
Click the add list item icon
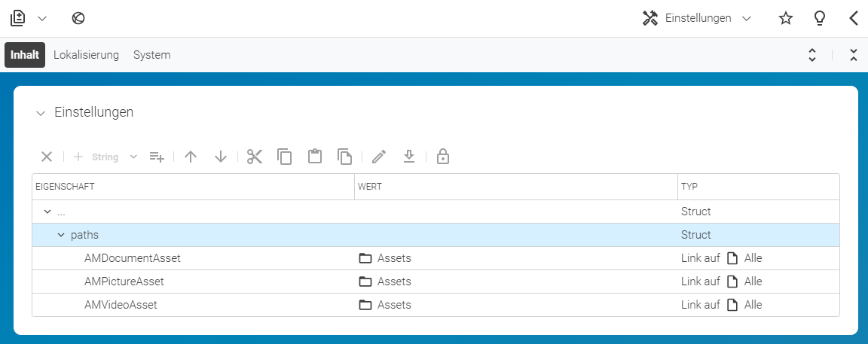click(x=157, y=157)
